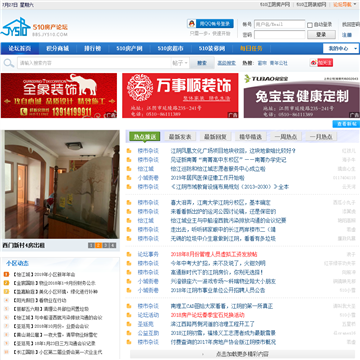Open the red 2018房产论坛 活动 post title
This screenshot has width=360, height=360.
(x=208, y=315)
